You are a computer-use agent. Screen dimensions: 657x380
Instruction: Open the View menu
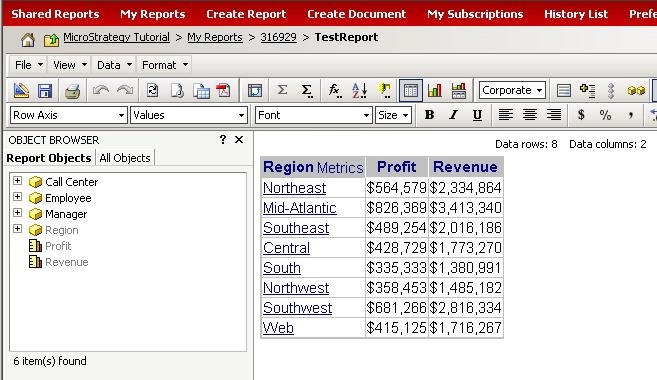coord(70,65)
